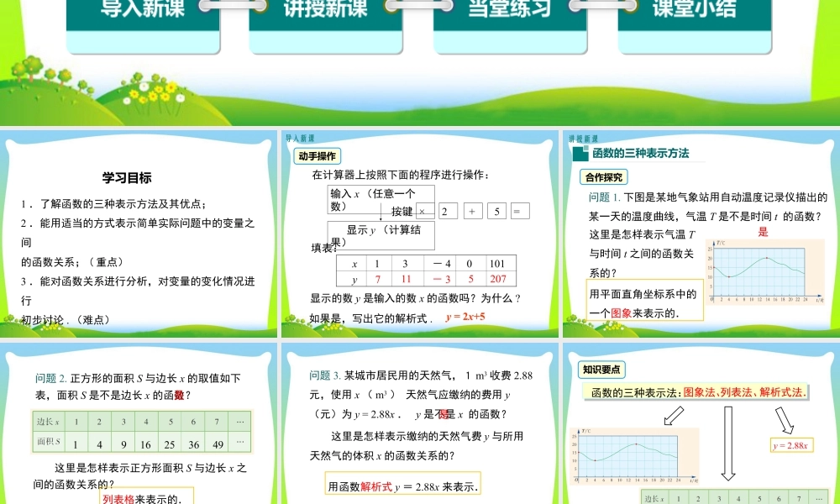The height and width of the screenshot is (504, 840).
Task: Click the green section icon beside 函数的三种表示方法
Action: point(580,152)
